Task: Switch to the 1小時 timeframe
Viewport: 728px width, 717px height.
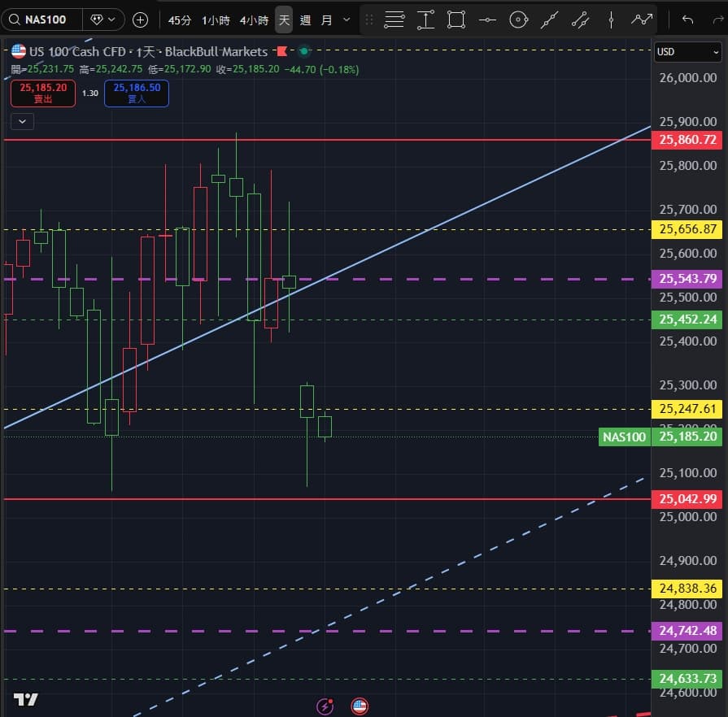Action: click(216, 20)
